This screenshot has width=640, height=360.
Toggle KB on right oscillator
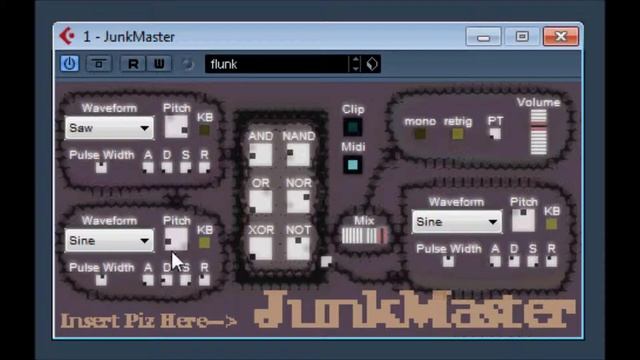(551, 224)
